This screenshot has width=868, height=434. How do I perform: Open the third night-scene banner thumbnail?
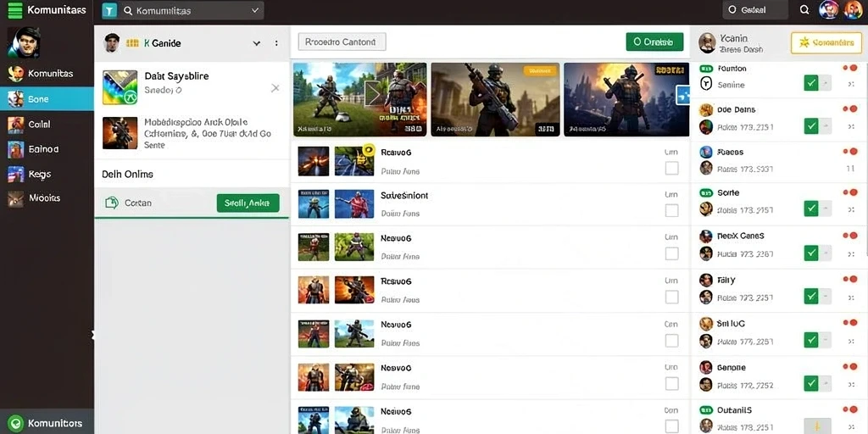pyautogui.click(x=626, y=99)
